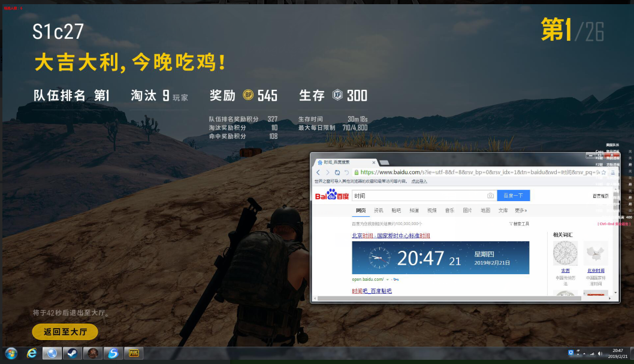Click the address bar URL
This screenshot has width=634, height=364.
pyautogui.click(x=479, y=172)
